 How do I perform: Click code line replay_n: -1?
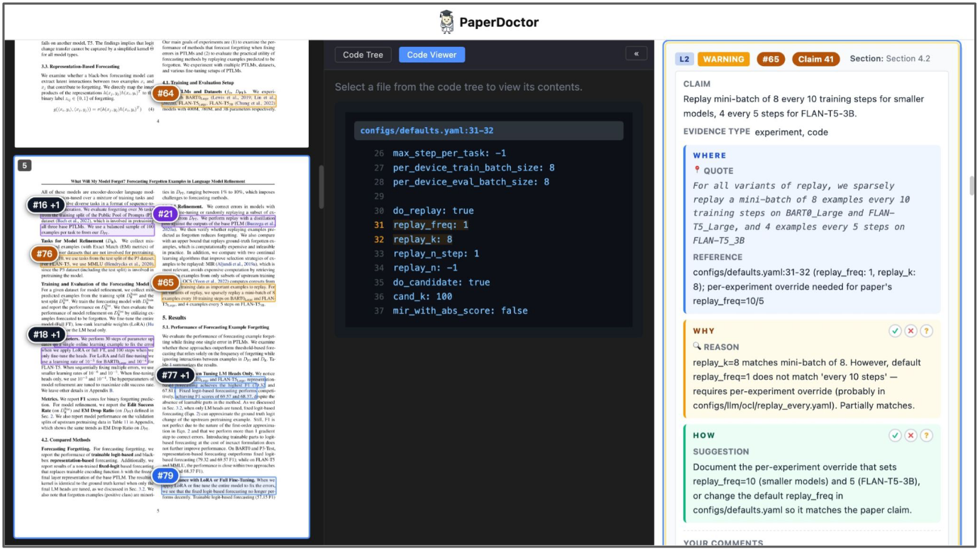(425, 268)
